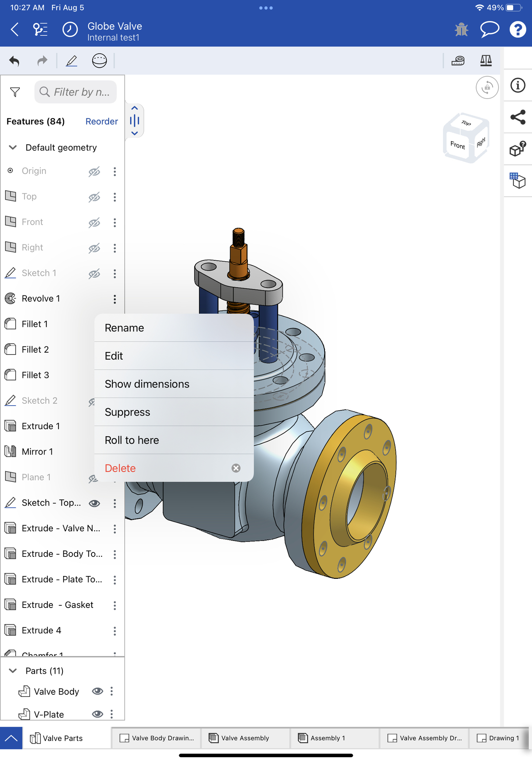The image size is (532, 762).
Task: Click the Reorder link
Action: coord(101,121)
